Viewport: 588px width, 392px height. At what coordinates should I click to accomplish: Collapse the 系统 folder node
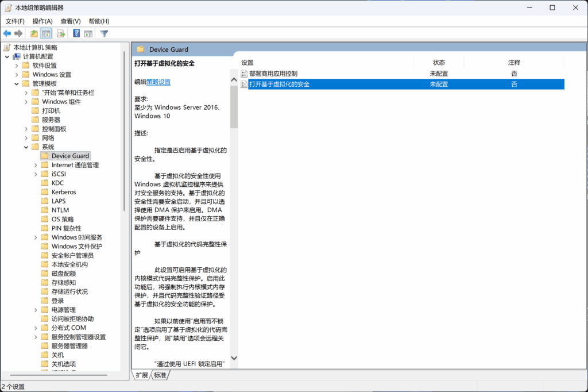coord(26,147)
